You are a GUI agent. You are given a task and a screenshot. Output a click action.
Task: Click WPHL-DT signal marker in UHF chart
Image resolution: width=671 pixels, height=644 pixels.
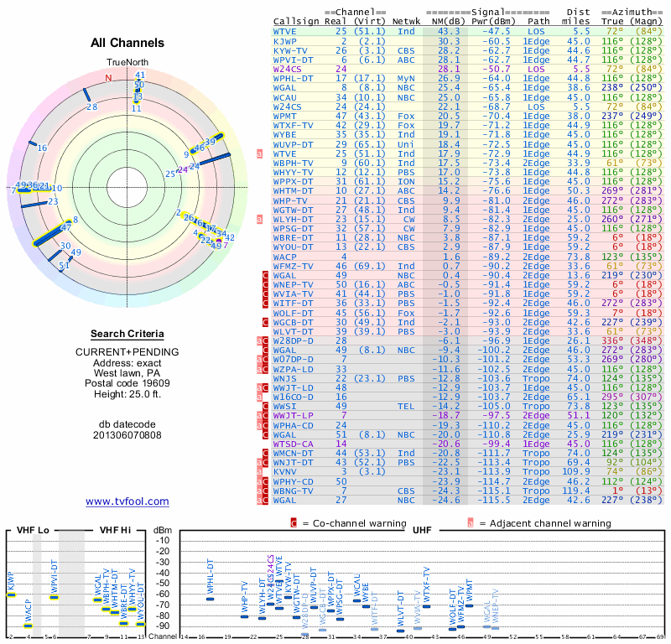pyautogui.click(x=211, y=599)
